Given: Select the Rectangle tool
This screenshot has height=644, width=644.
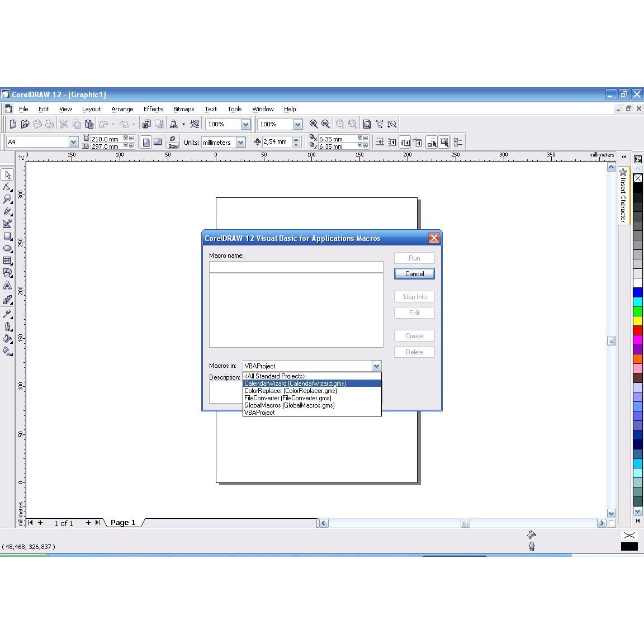Looking at the screenshot, I should 8,235.
